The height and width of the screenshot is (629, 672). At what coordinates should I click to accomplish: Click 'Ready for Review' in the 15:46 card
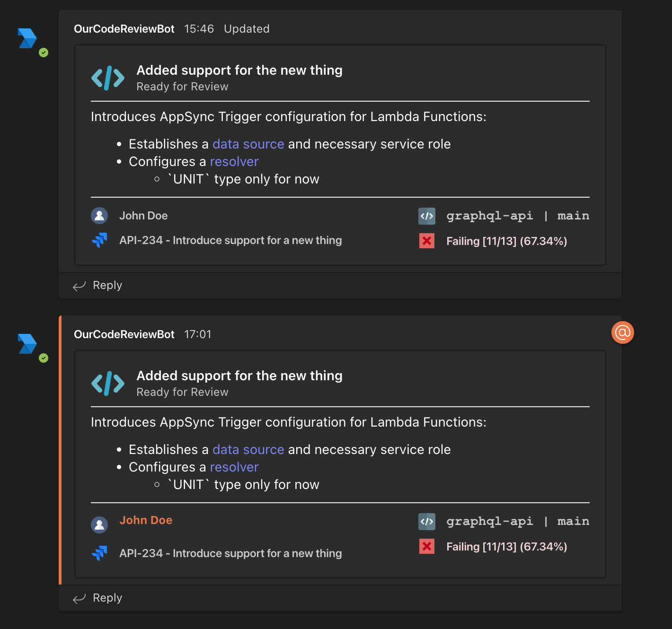[x=182, y=87]
